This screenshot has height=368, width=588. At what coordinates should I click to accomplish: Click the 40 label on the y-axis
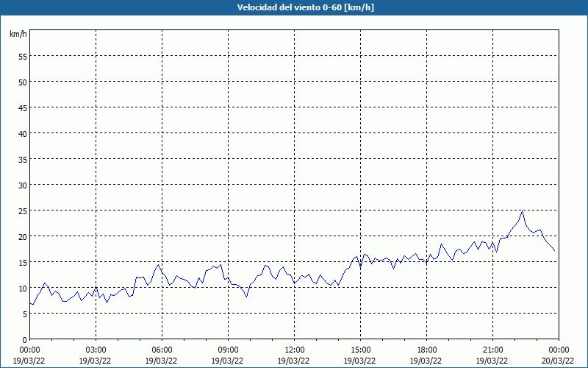click(x=23, y=133)
